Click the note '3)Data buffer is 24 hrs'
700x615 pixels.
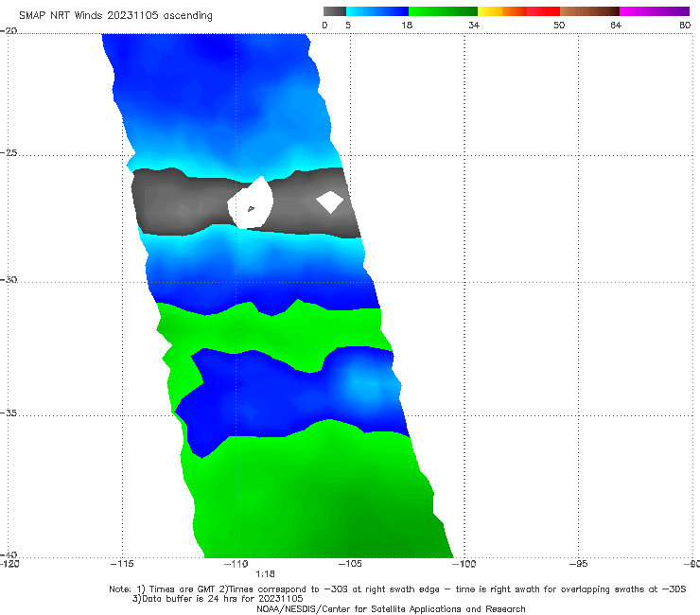(x=218, y=599)
